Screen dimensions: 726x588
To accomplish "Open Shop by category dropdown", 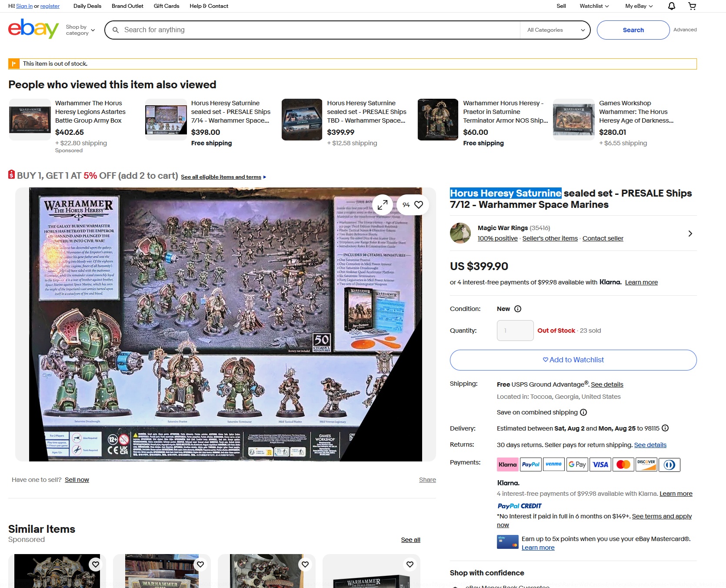I will [80, 30].
